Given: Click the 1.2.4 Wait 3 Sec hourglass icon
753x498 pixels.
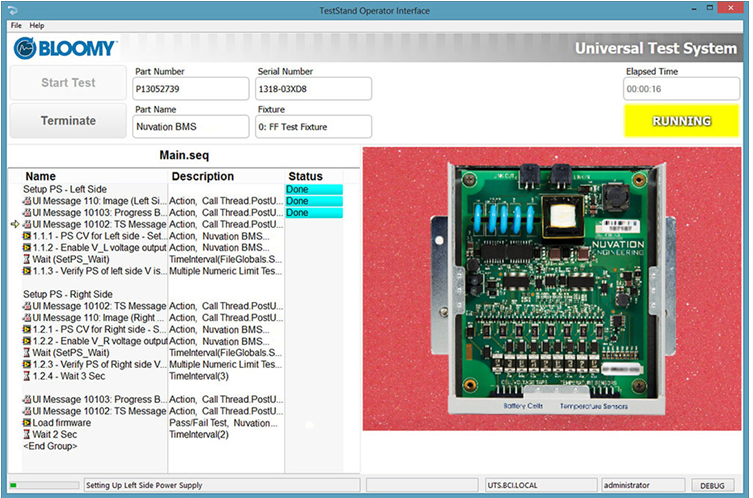Looking at the screenshot, I should [x=27, y=376].
